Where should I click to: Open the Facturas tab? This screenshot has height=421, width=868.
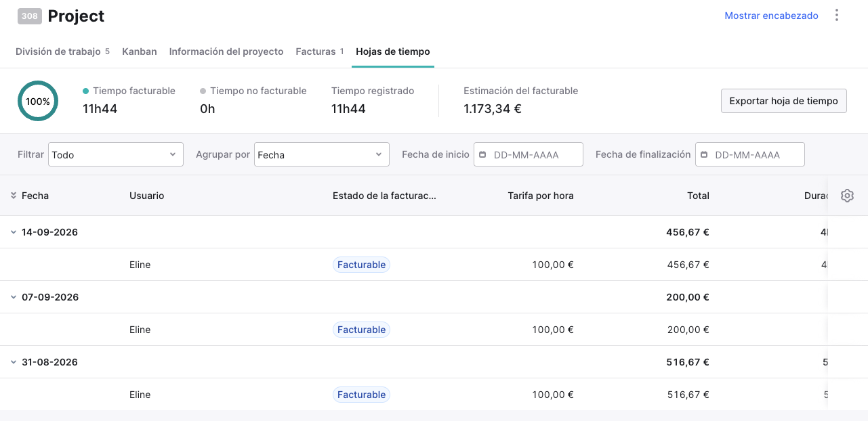point(320,51)
